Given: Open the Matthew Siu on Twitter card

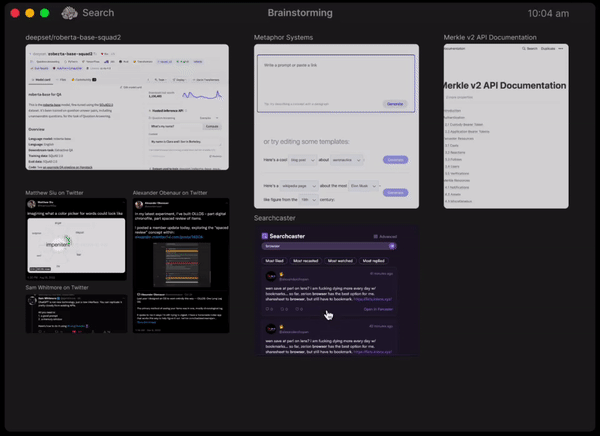Looking at the screenshot, I should tap(76, 239).
